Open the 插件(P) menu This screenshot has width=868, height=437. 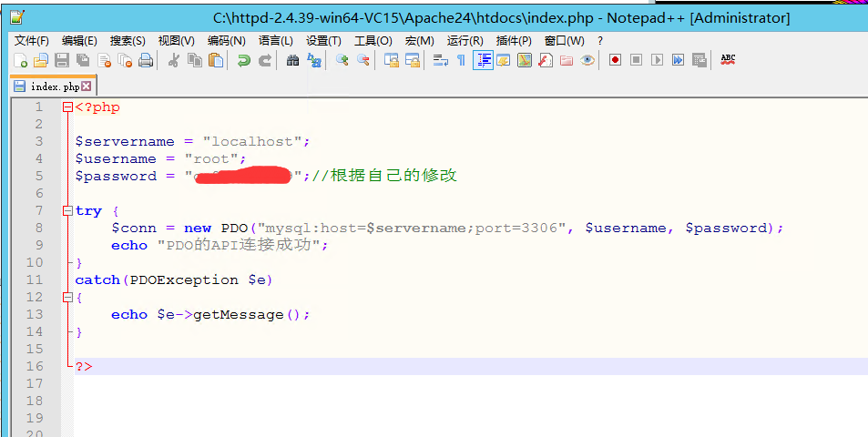(x=514, y=41)
